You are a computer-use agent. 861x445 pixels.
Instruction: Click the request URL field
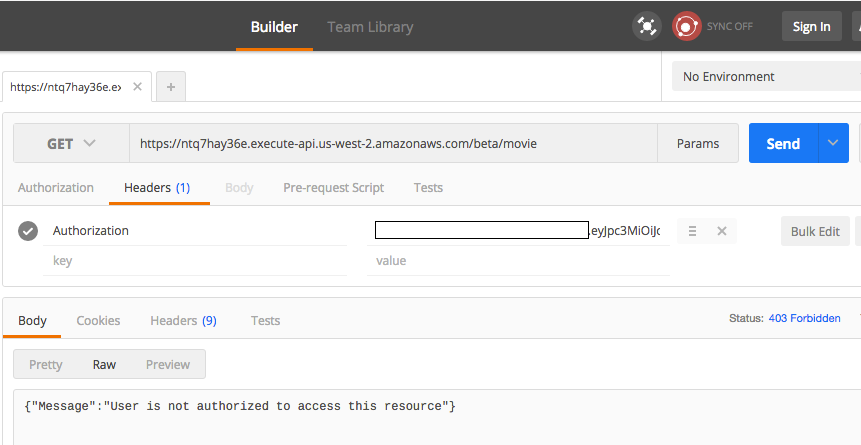(393, 143)
